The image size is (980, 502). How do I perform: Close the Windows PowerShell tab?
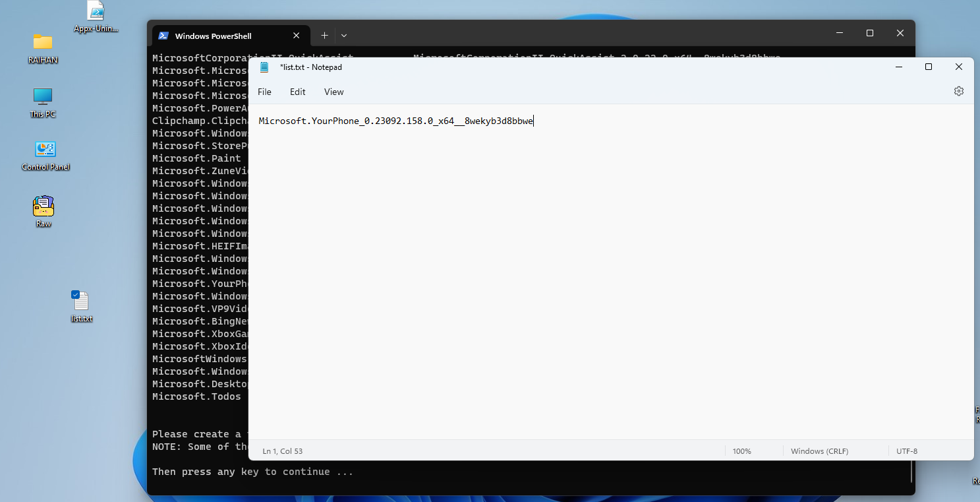click(x=297, y=36)
